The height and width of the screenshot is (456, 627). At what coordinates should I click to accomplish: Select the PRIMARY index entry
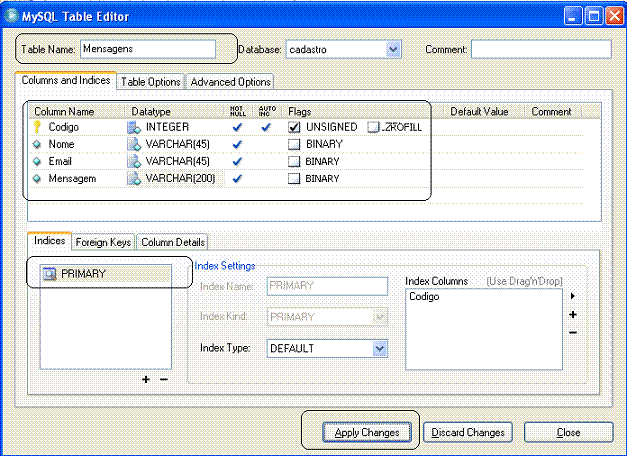coord(106,274)
